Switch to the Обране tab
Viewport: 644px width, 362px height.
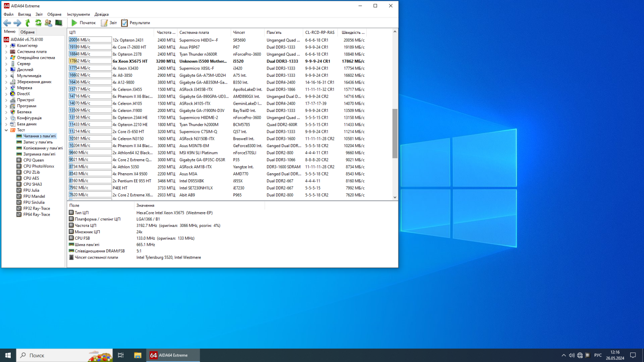coord(27,32)
